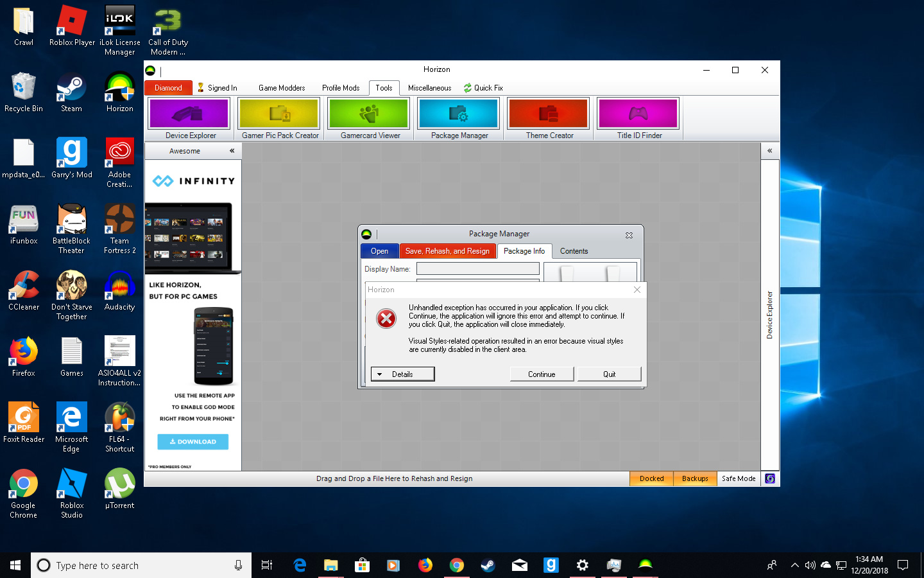Click Quit in the error dialog
Viewport: 924px width, 578px height.
pyautogui.click(x=609, y=374)
